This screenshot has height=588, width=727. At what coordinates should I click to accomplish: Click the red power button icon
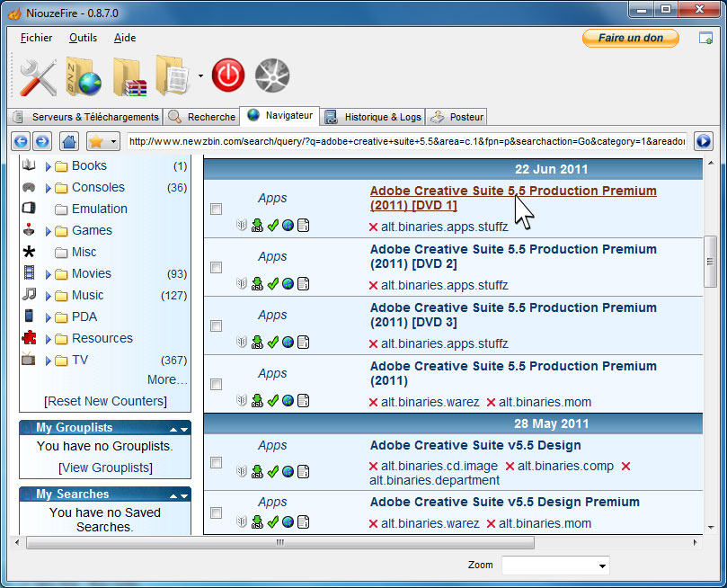click(228, 76)
